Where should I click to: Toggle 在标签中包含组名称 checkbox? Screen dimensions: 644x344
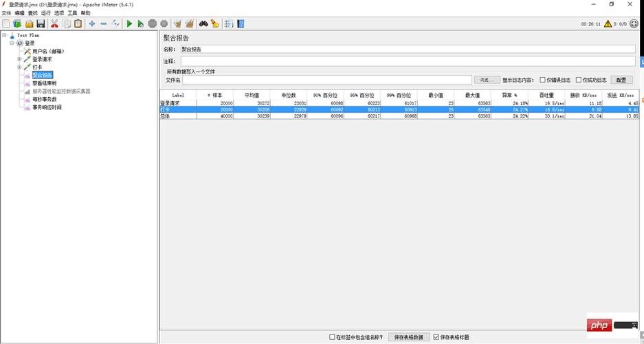pyautogui.click(x=332, y=337)
